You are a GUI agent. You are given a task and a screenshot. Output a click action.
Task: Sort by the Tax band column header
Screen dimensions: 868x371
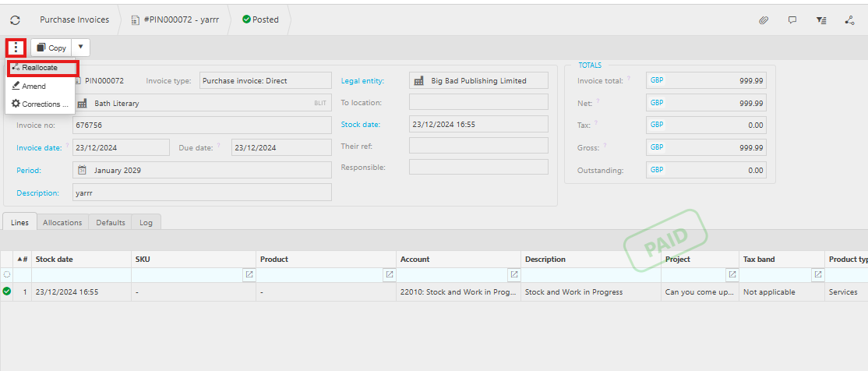[782, 259]
